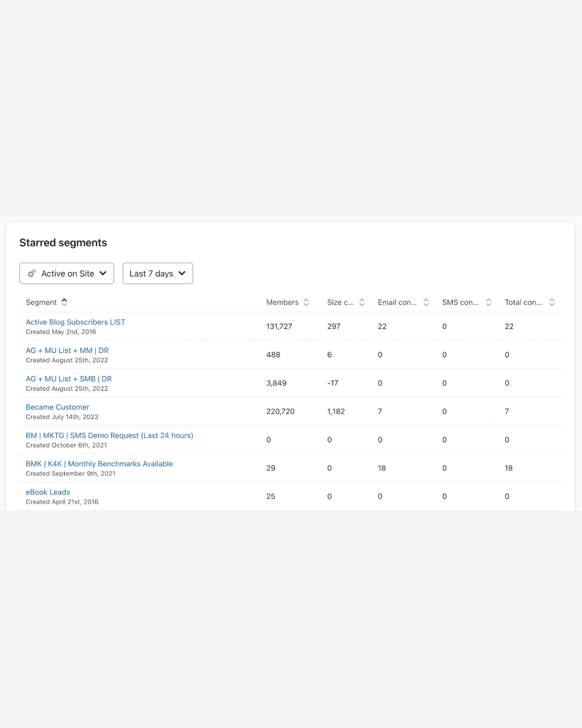Open the AG + MU List + MM | DR segment
The image size is (582, 728).
coord(67,350)
